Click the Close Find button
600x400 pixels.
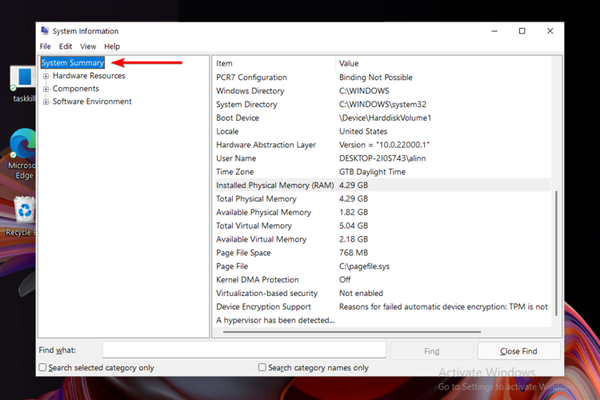coord(518,351)
